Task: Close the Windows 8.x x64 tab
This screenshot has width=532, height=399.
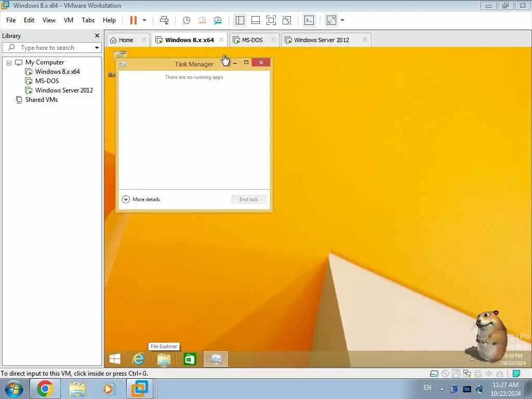Action: tap(221, 39)
